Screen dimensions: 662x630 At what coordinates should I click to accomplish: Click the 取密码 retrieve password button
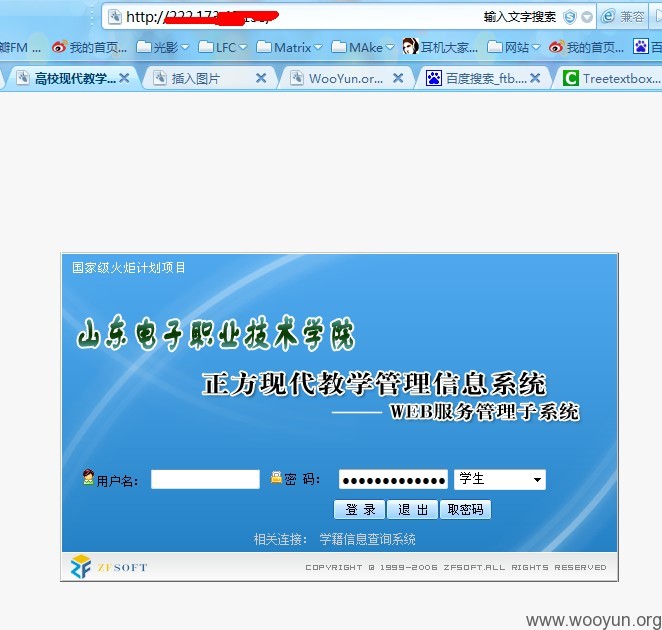click(x=465, y=509)
